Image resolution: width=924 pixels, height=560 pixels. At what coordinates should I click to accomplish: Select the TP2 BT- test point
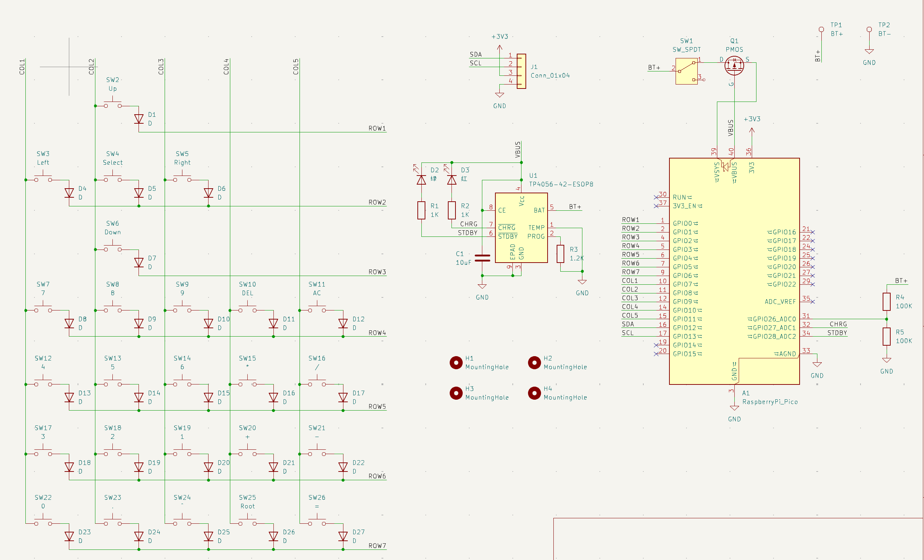point(869,29)
